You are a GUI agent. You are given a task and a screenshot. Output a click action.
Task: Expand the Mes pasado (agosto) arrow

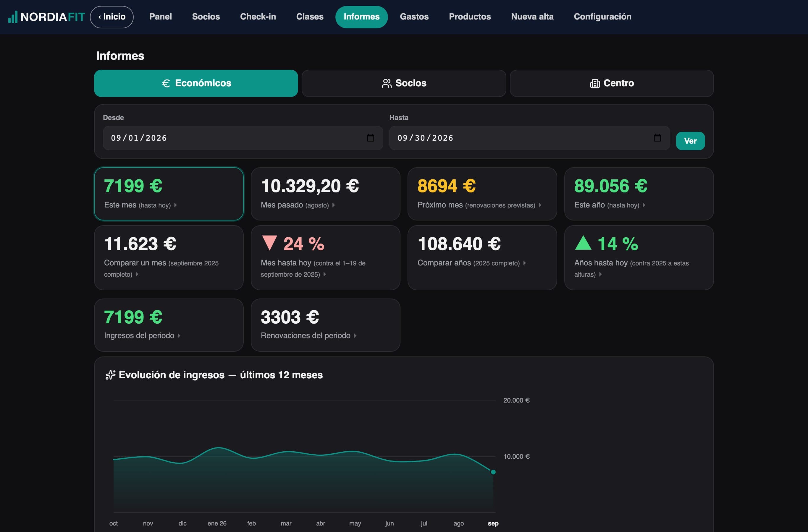[334, 205]
